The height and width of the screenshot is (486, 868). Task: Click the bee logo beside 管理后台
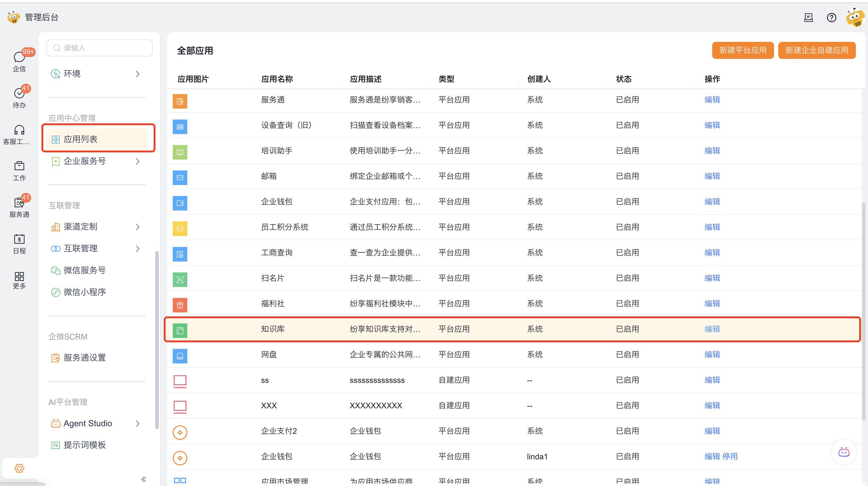point(13,17)
